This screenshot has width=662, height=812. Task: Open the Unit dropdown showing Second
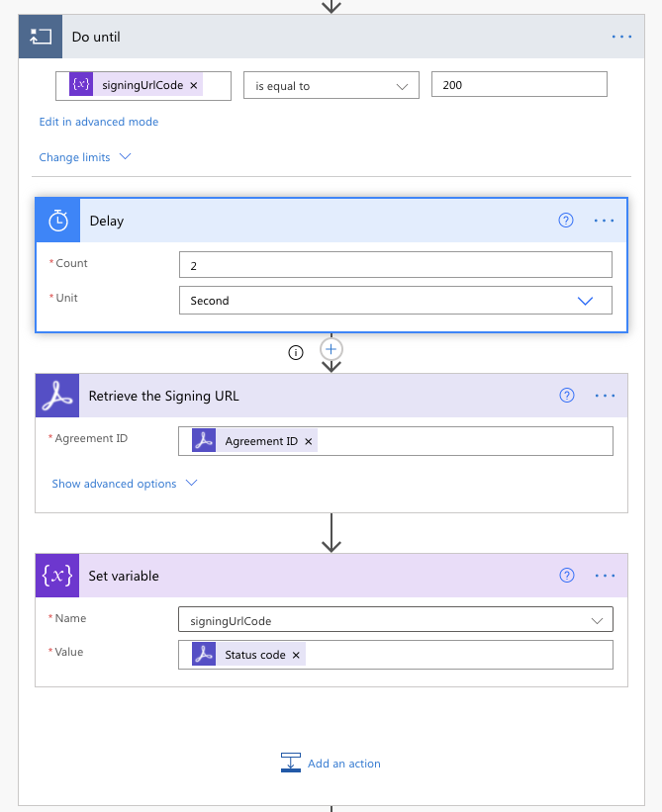(x=395, y=301)
